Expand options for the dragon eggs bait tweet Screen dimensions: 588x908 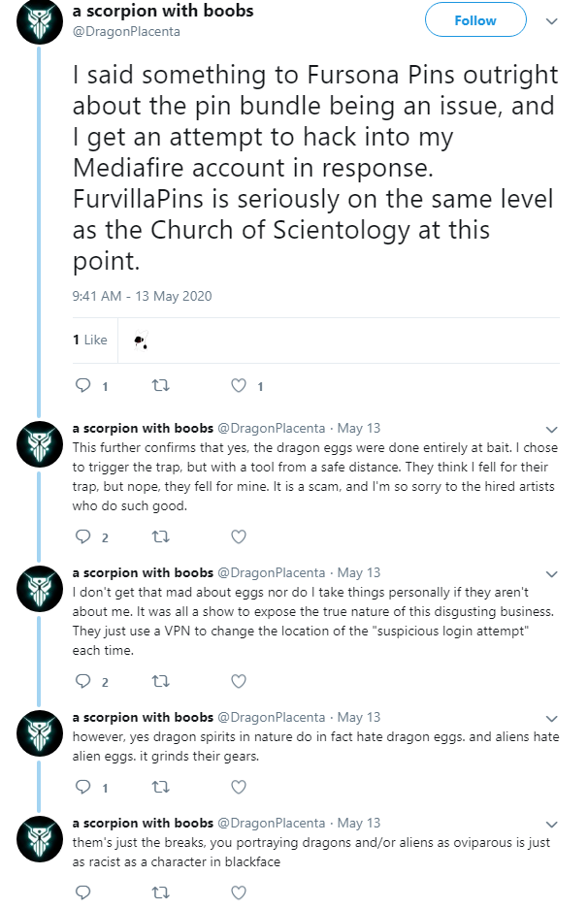coord(551,429)
